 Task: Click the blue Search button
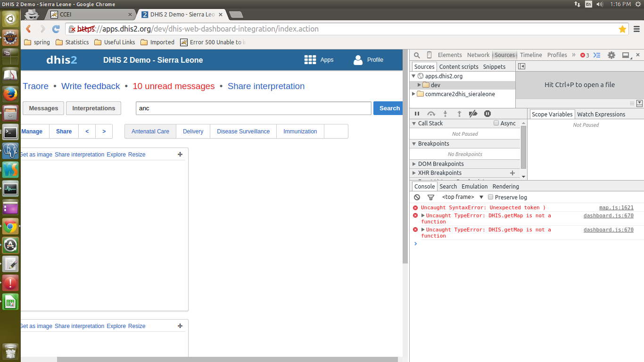(x=389, y=108)
